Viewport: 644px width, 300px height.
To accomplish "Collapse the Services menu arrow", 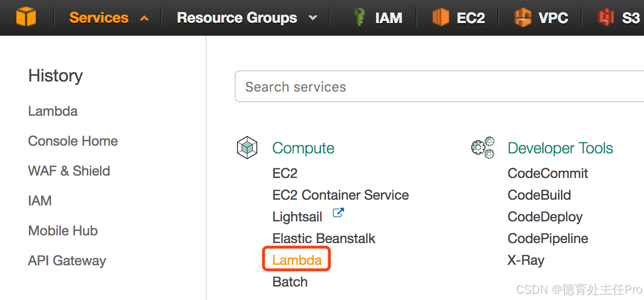I will coord(144,18).
